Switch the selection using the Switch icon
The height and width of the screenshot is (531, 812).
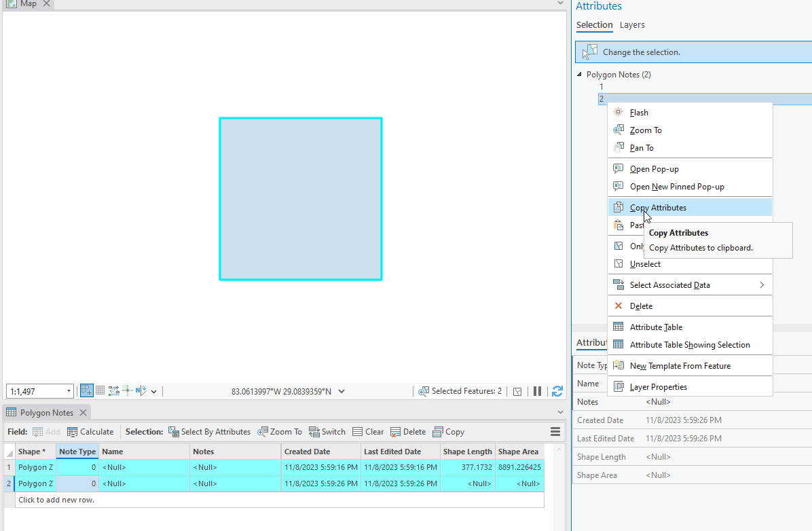click(x=327, y=431)
